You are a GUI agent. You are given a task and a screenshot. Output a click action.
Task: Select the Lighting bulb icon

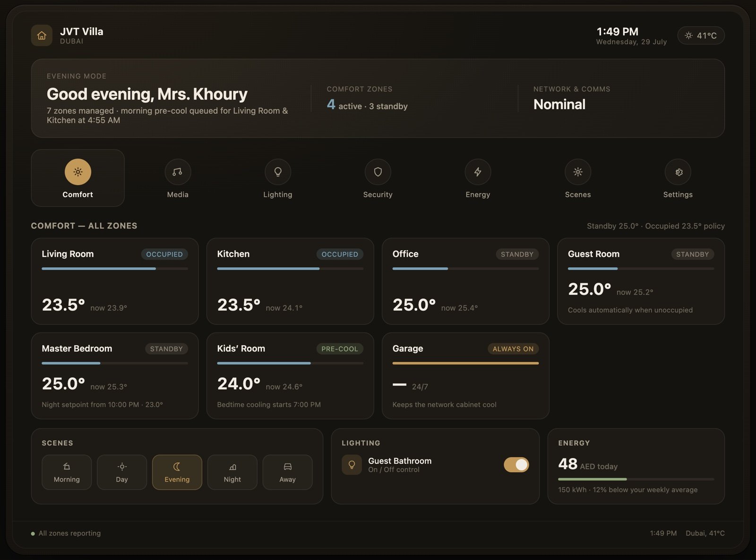278,172
